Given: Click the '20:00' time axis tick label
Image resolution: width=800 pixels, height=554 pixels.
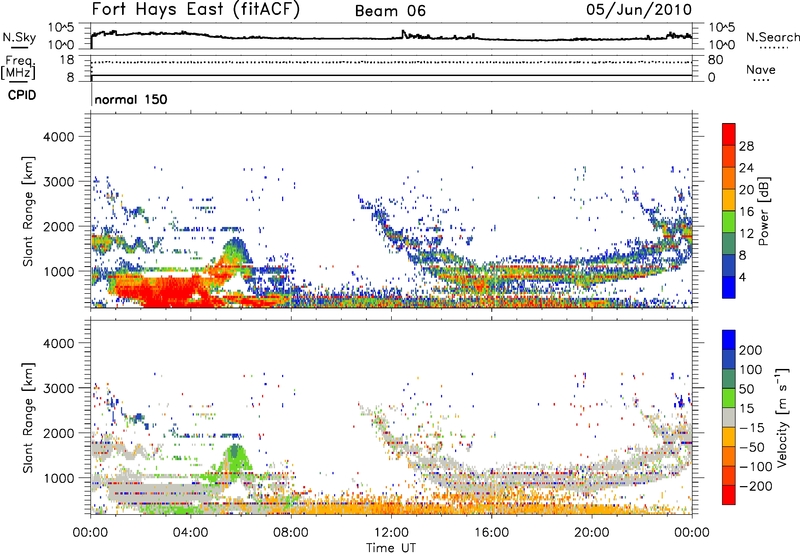Looking at the screenshot, I should coord(592,533).
